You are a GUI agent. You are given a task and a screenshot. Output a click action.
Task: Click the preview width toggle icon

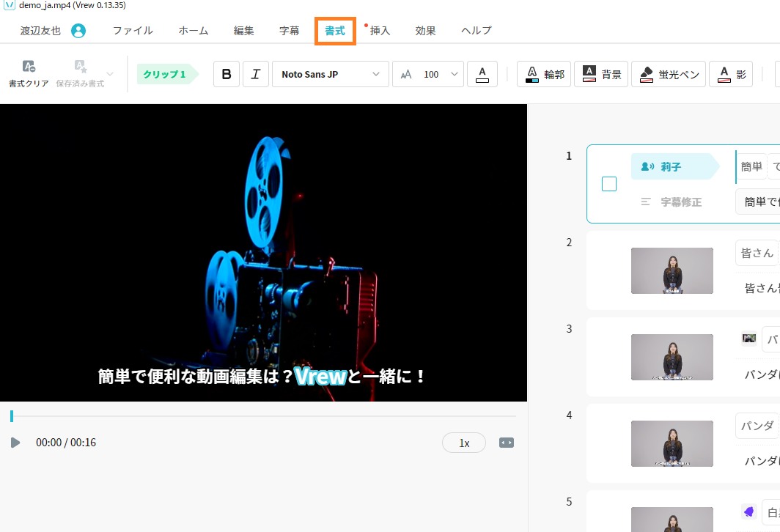coord(507,443)
